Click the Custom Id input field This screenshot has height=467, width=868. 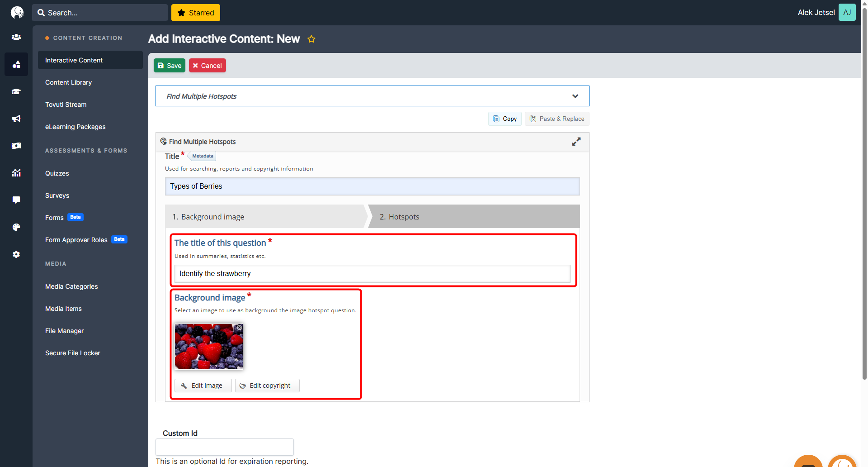pyautogui.click(x=225, y=447)
